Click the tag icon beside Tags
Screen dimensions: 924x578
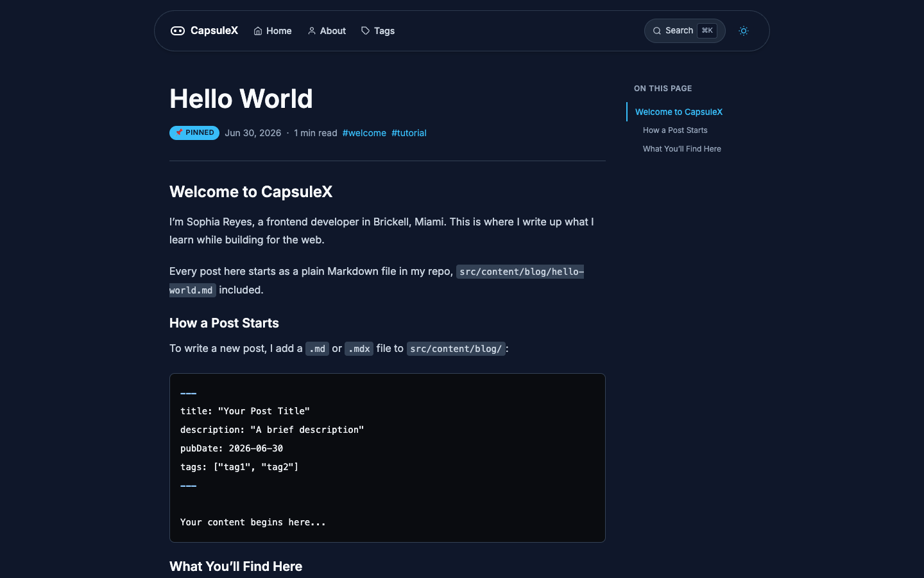point(366,31)
